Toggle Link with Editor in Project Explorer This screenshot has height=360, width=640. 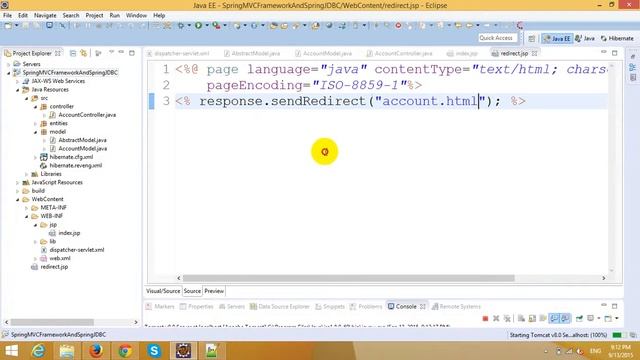coord(84,53)
